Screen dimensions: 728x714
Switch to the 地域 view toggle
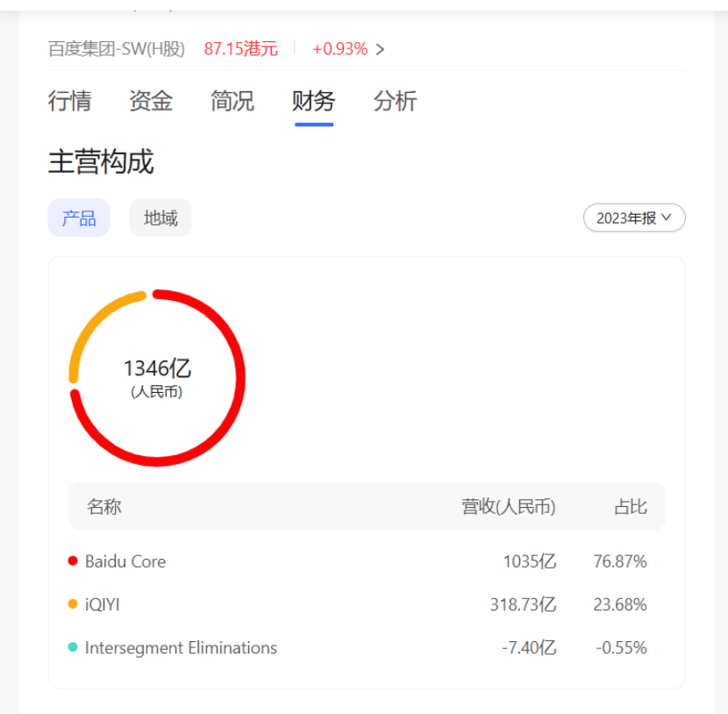point(160,218)
